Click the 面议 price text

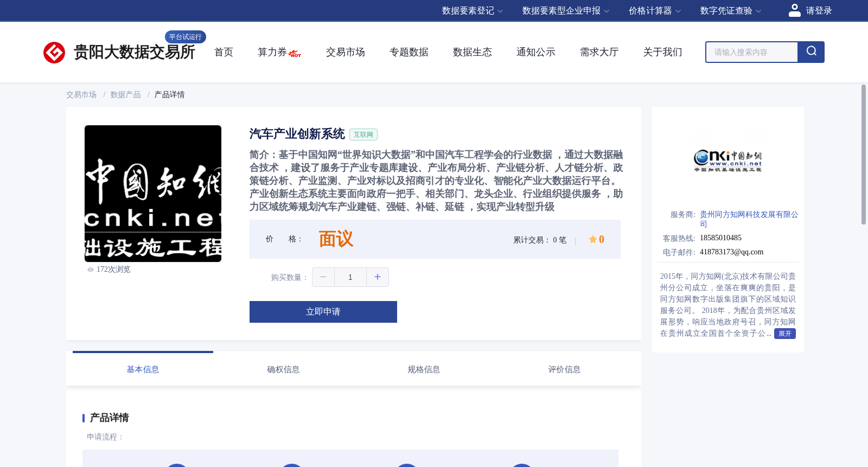click(336, 239)
